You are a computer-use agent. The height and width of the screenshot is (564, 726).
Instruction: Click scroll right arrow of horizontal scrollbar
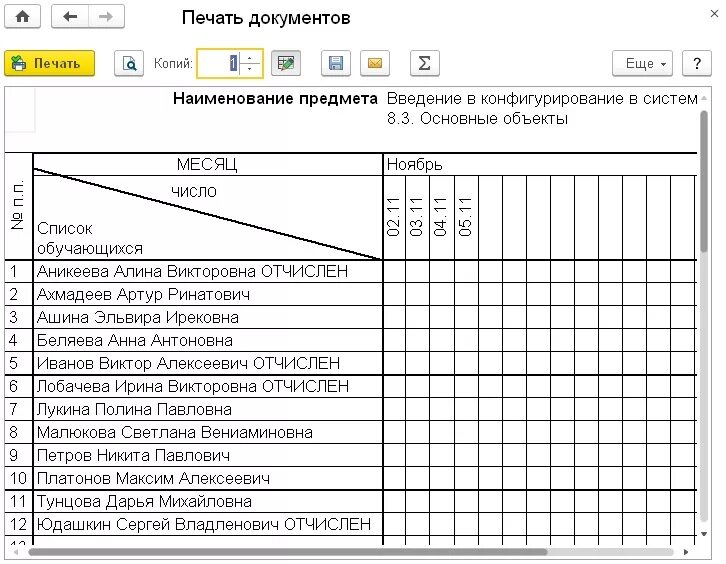click(686, 552)
